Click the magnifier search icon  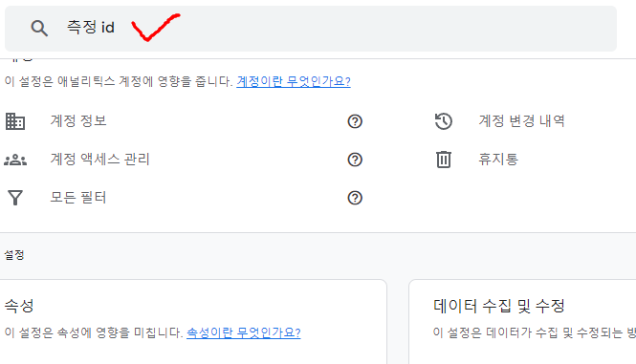(x=39, y=29)
